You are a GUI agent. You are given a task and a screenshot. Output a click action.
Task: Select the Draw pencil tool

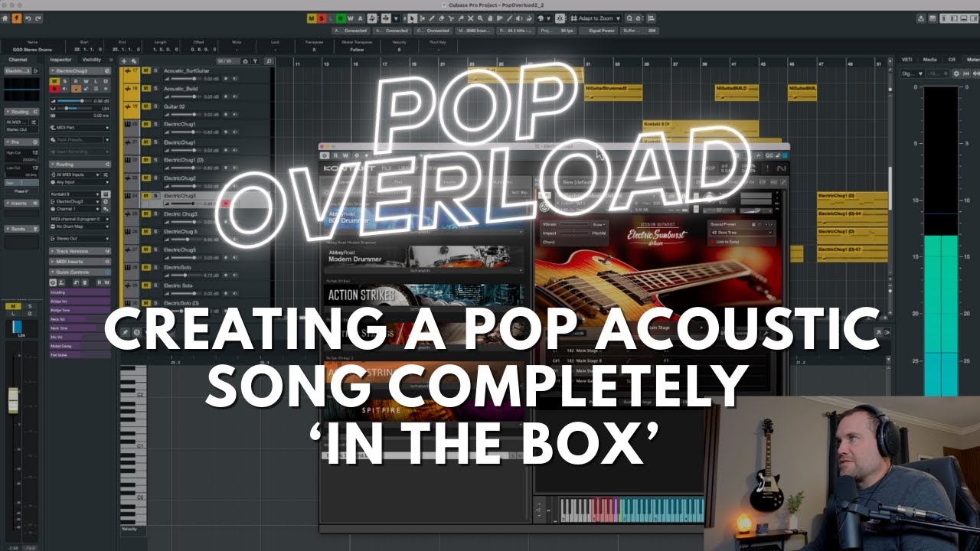point(432,18)
